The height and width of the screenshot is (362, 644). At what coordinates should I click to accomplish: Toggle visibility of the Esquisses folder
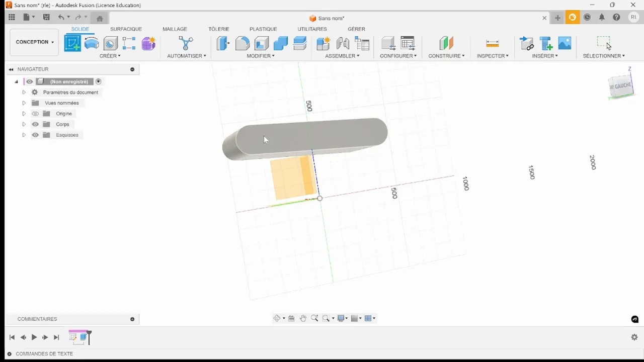point(35,135)
